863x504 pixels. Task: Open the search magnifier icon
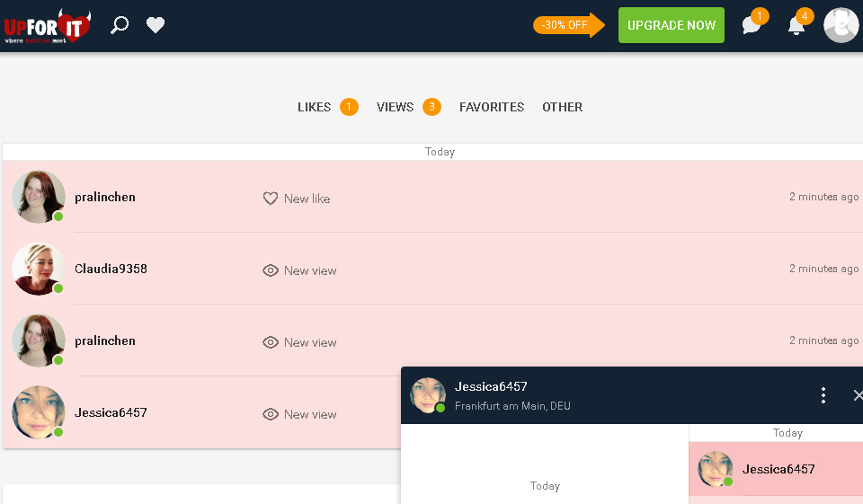pyautogui.click(x=119, y=25)
